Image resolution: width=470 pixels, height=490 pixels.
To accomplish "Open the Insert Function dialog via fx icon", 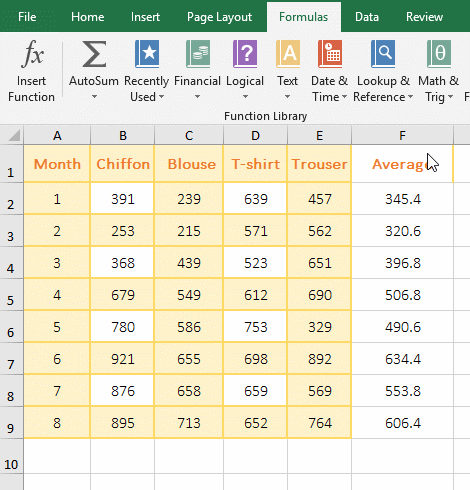I will tap(33, 53).
